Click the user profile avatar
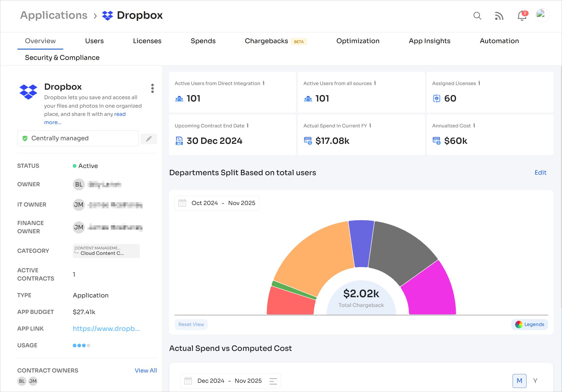 tap(542, 15)
